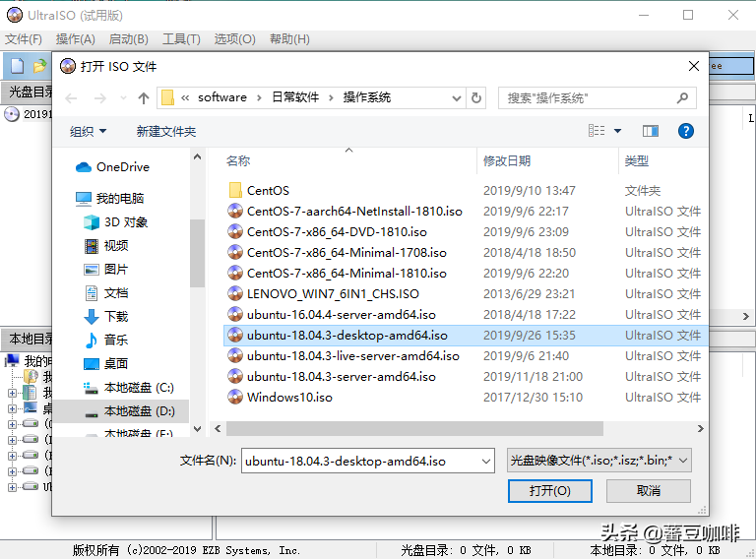The image size is (756, 559).
Task: Open the 工具(T) menu in UltraISO
Action: 181,39
